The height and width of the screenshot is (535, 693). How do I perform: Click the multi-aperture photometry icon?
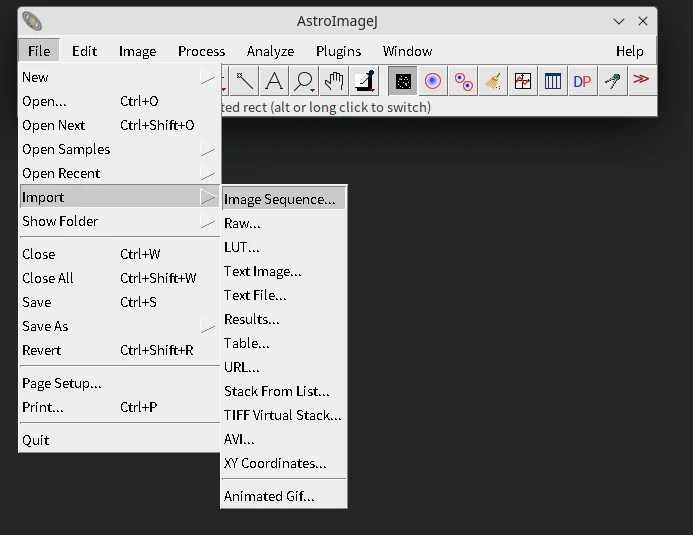coord(463,81)
